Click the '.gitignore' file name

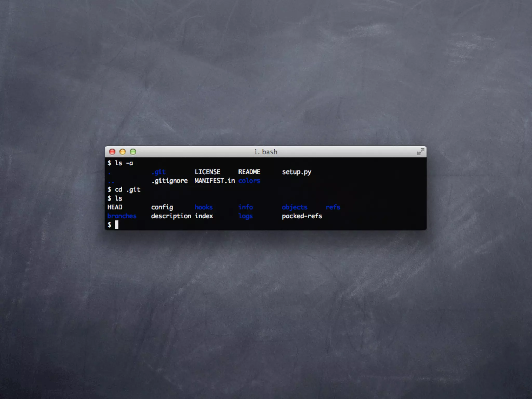coord(169,181)
